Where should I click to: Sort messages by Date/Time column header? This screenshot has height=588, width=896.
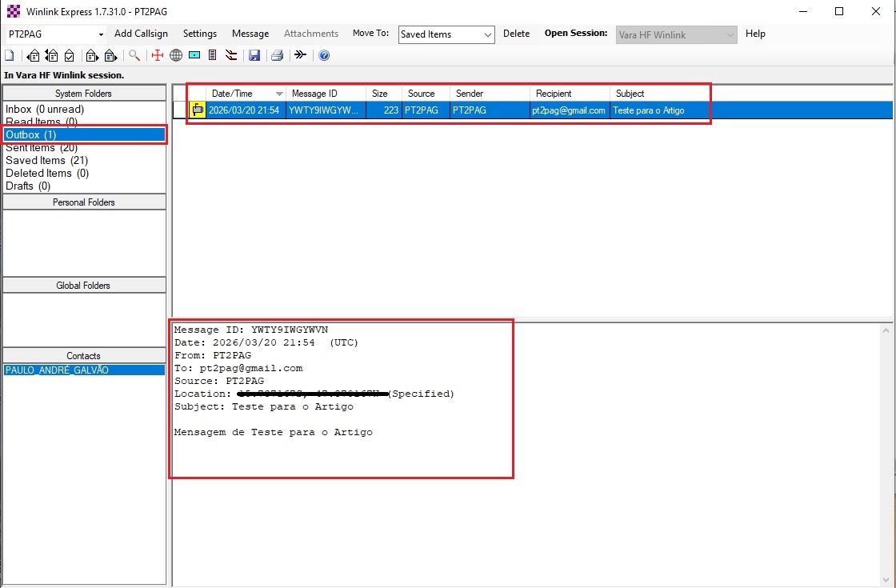(x=232, y=94)
